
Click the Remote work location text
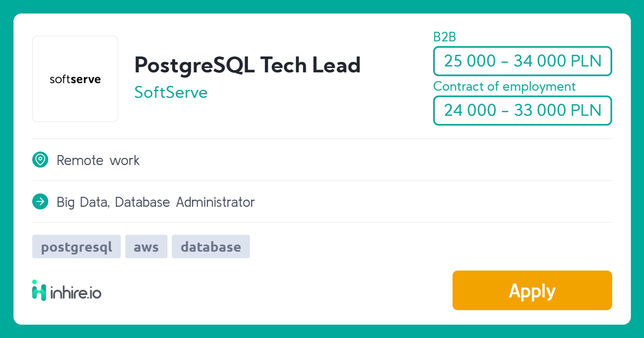point(98,160)
